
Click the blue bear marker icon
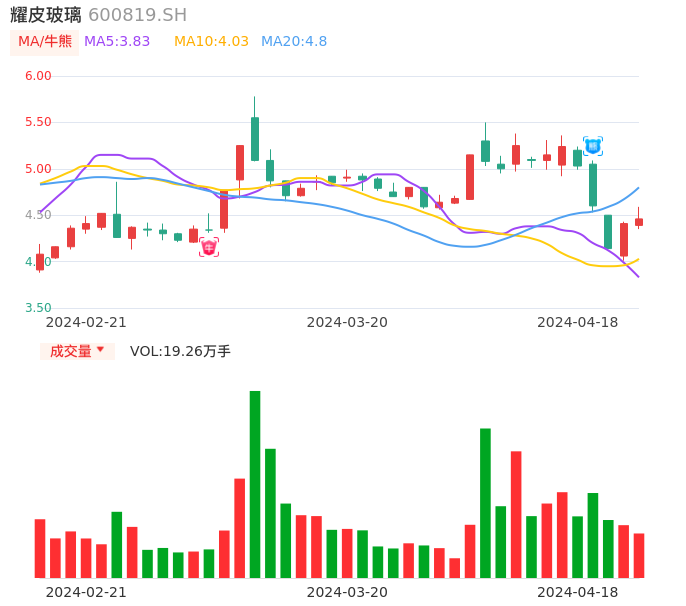coord(593,146)
